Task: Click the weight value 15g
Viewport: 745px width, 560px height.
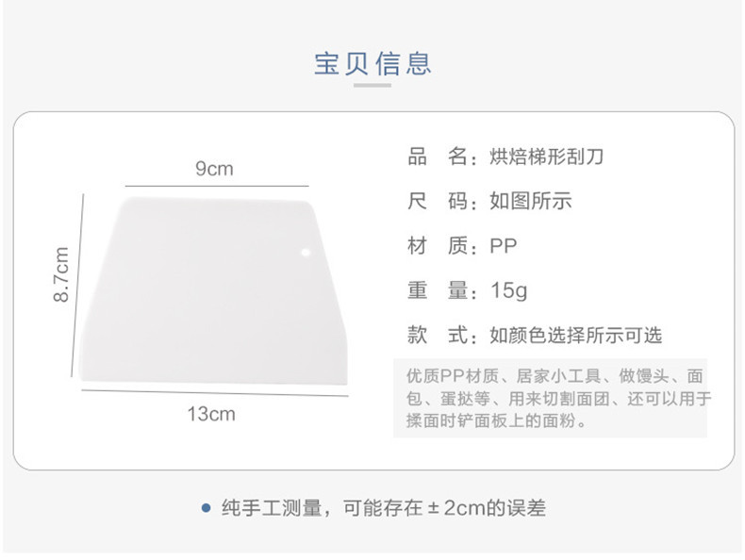Action: (x=509, y=290)
